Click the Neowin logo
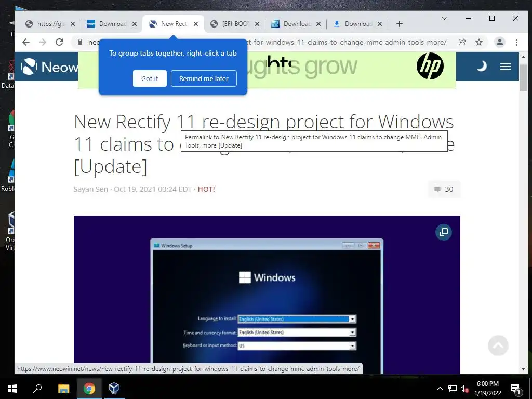The height and width of the screenshot is (399, 532). pos(49,66)
